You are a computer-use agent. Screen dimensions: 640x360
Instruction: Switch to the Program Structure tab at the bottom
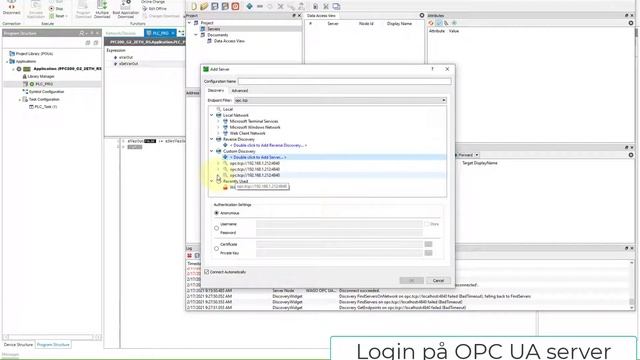[x=53, y=345]
